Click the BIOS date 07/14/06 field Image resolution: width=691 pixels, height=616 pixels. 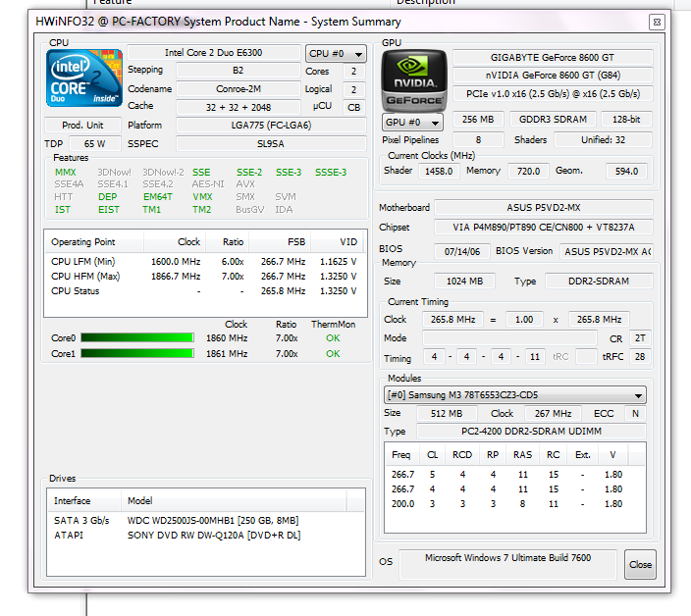462,252
